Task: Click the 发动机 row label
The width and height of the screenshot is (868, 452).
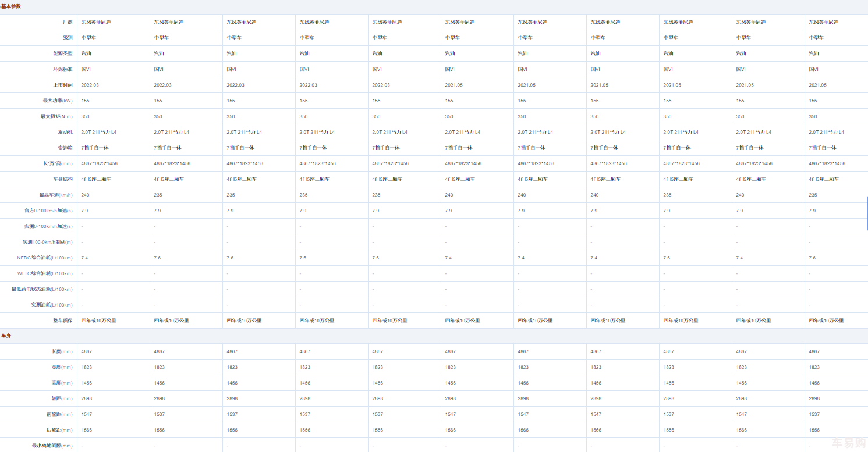Action: point(65,132)
